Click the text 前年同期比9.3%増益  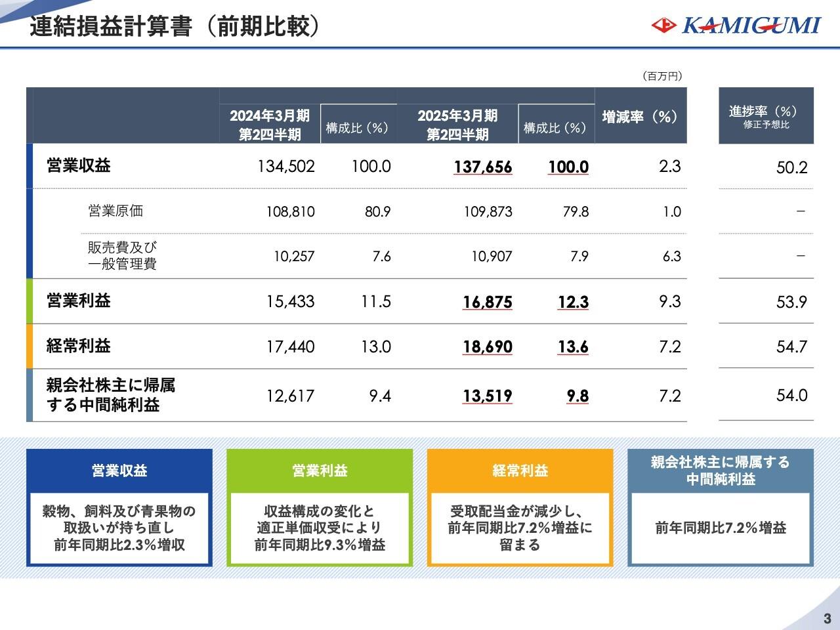coord(320,545)
